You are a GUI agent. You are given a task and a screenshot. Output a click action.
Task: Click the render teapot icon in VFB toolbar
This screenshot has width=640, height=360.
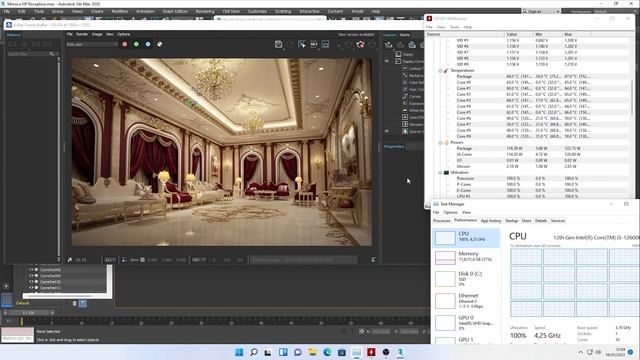tap(360, 44)
